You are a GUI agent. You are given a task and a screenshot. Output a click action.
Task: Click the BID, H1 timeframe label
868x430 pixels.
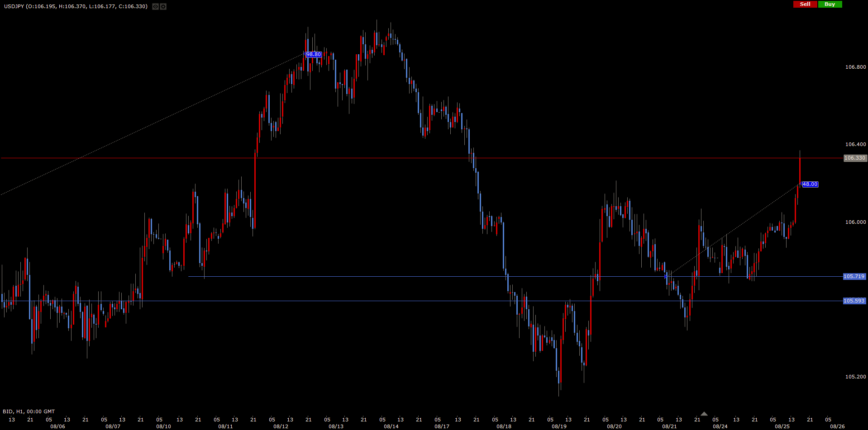pos(29,411)
